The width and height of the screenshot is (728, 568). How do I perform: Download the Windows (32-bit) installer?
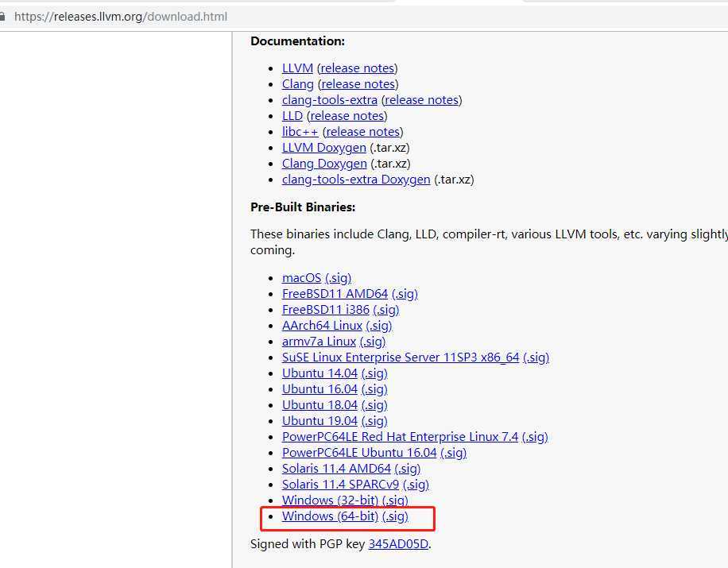[x=330, y=500]
